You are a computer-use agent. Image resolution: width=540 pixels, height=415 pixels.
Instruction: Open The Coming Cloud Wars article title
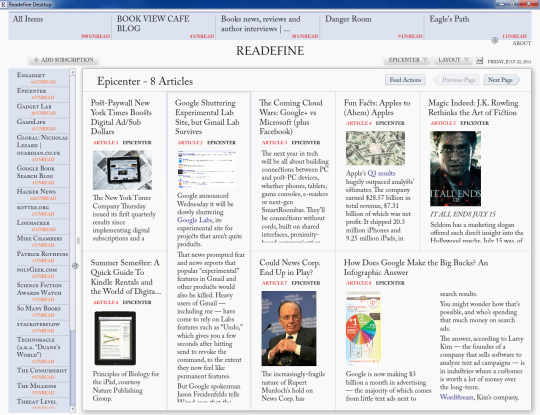(x=291, y=117)
